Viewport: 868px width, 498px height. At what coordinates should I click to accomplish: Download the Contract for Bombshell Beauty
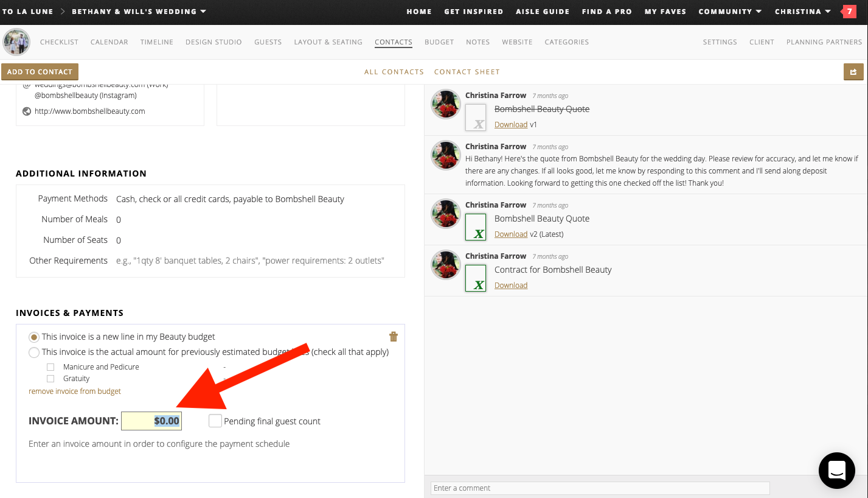[511, 286]
